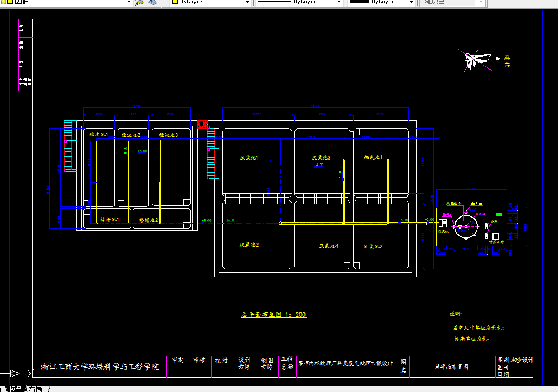Click the 浙江工商大学环境科学与工程学院 text
Screen dimensions: 558x392
coord(100,367)
